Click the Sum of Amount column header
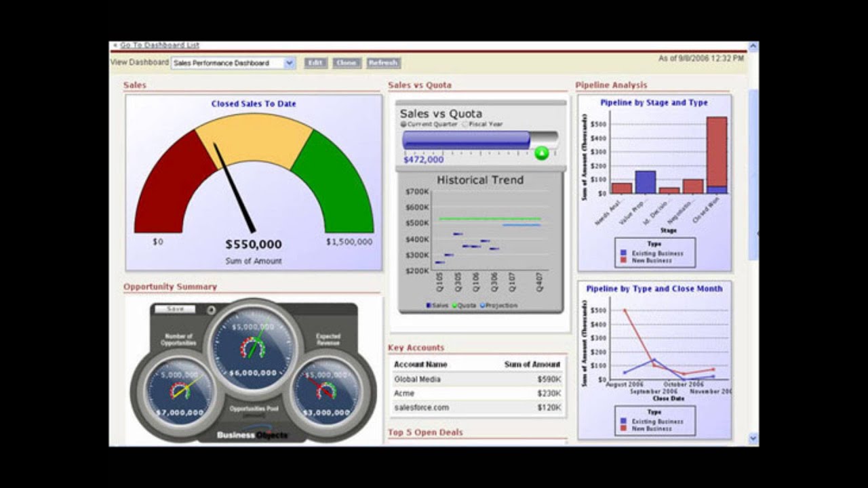868x488 pixels. coord(532,365)
